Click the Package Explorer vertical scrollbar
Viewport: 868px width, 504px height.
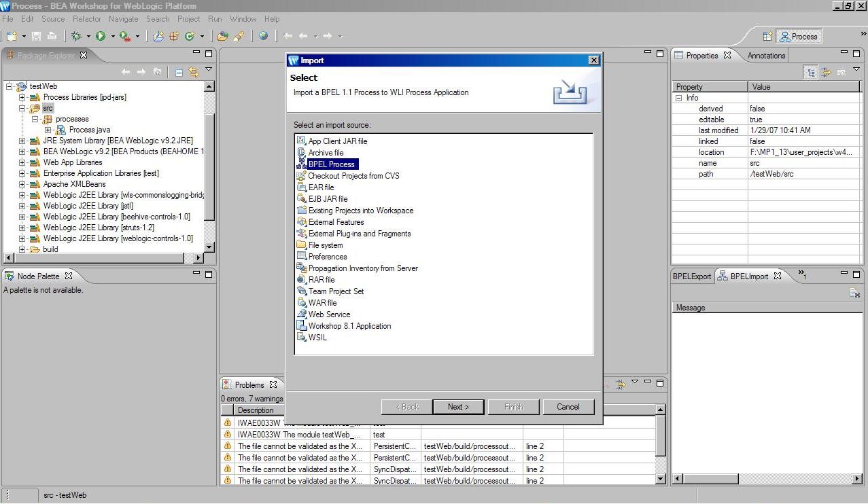[209, 167]
